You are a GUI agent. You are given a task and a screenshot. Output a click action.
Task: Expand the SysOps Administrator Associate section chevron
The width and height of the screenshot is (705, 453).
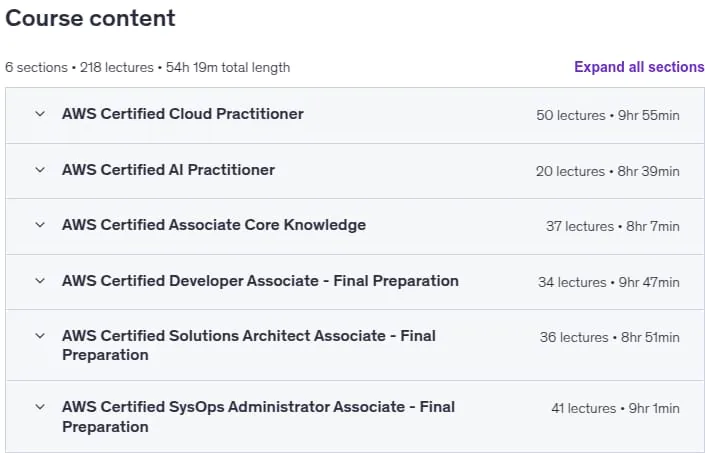click(40, 407)
